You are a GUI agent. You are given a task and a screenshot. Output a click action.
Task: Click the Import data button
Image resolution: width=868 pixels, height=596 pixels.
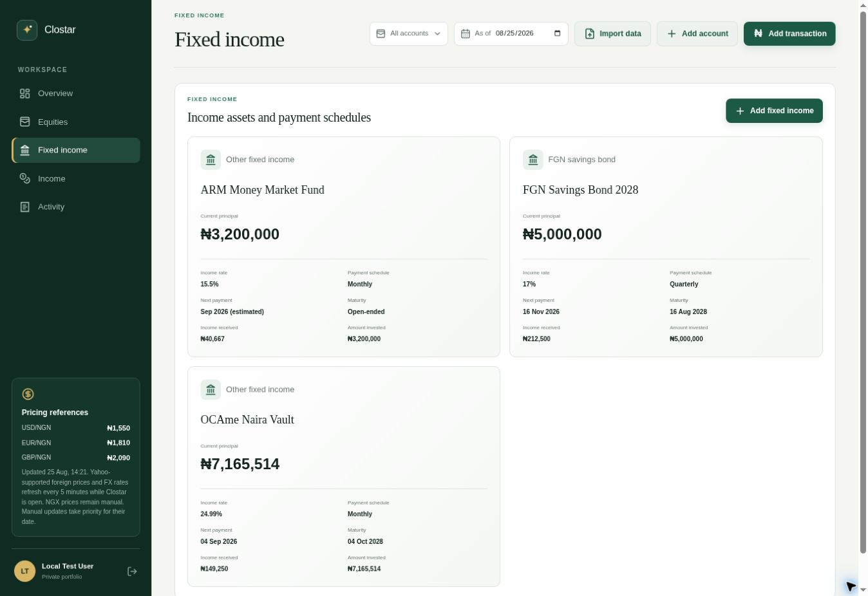[x=612, y=33]
